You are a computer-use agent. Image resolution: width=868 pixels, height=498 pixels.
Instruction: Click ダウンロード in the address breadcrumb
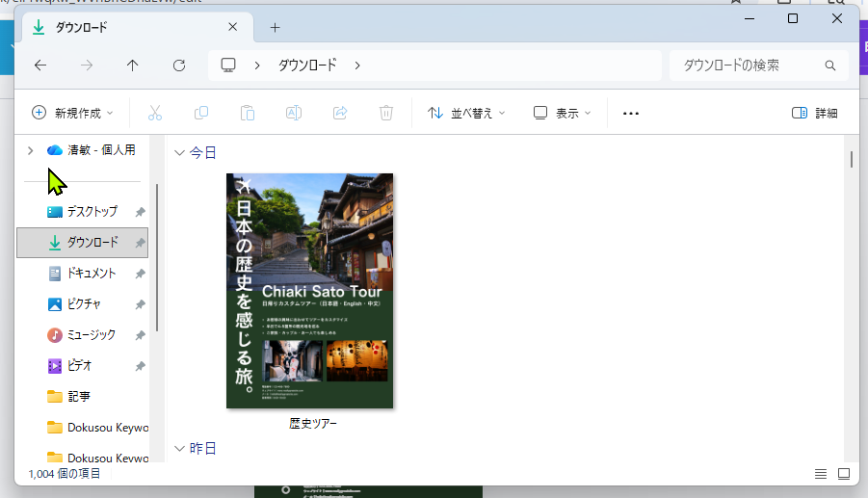tap(307, 66)
